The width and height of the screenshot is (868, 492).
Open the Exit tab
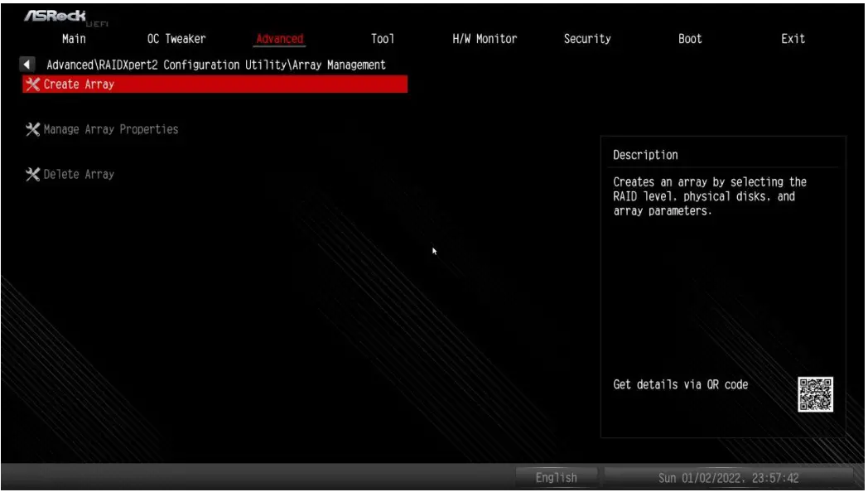pos(793,38)
